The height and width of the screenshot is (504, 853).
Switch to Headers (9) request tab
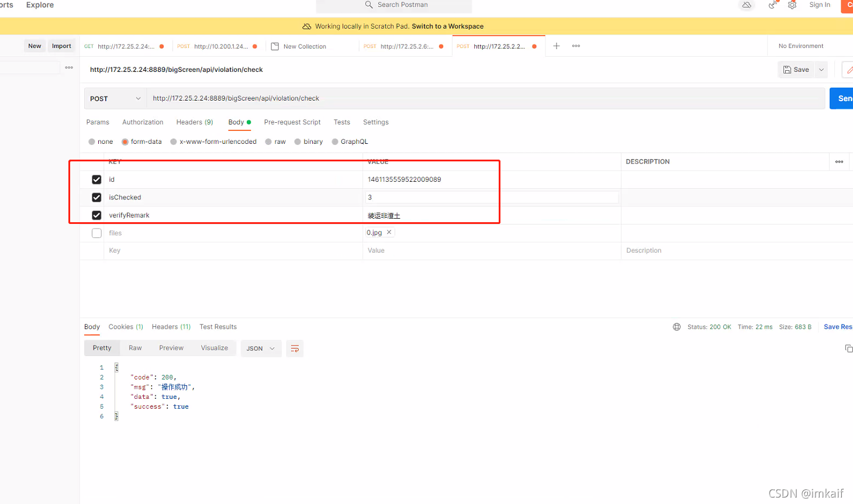pos(195,122)
